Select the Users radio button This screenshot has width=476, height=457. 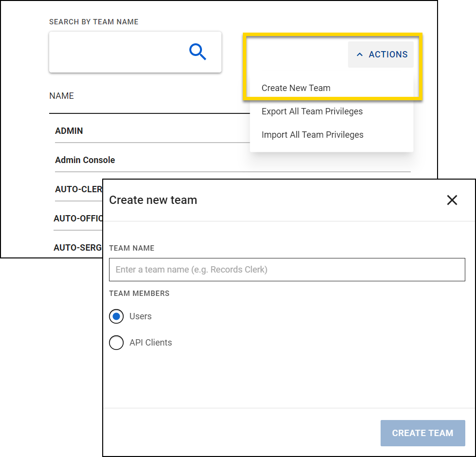click(x=116, y=316)
